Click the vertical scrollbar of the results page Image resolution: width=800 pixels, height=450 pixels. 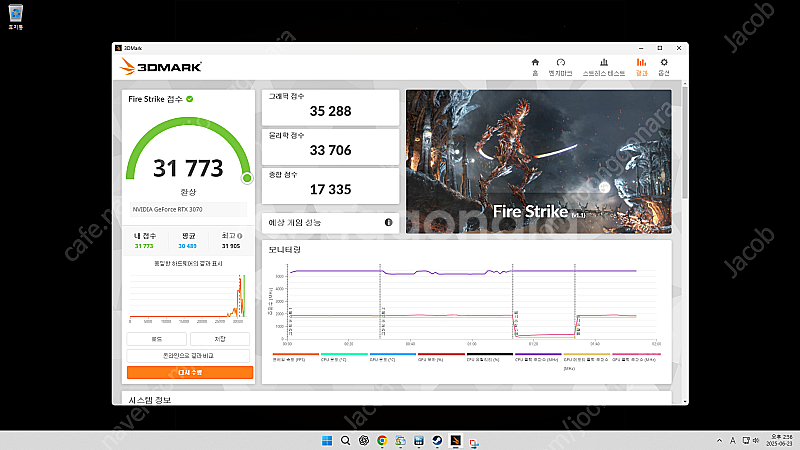(x=684, y=150)
